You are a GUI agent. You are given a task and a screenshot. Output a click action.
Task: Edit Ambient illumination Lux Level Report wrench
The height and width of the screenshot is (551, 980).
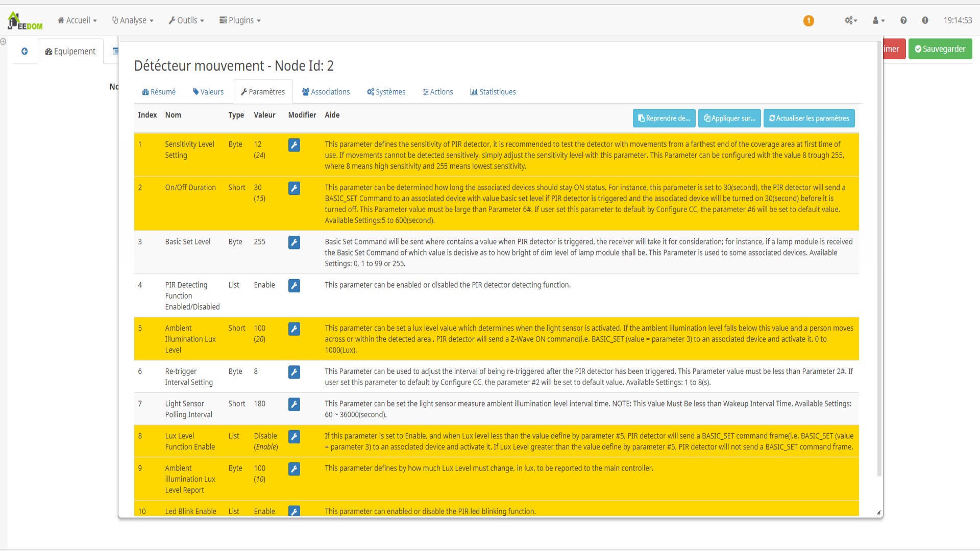[x=294, y=469]
